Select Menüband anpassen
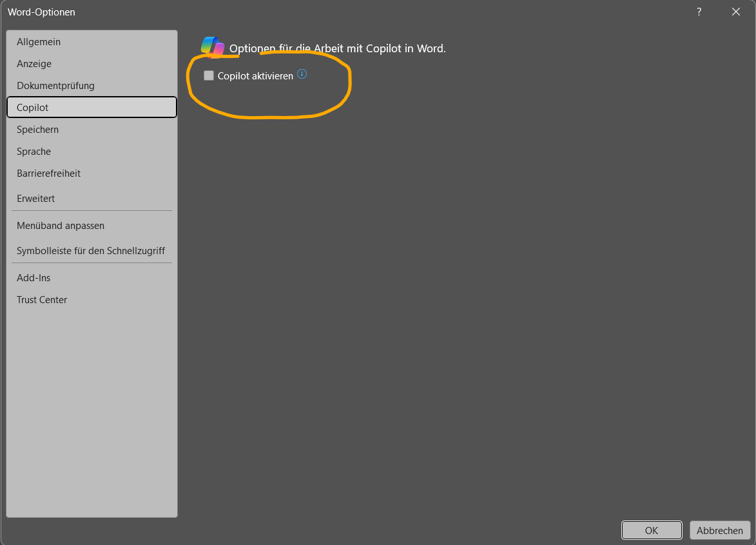 (x=92, y=225)
